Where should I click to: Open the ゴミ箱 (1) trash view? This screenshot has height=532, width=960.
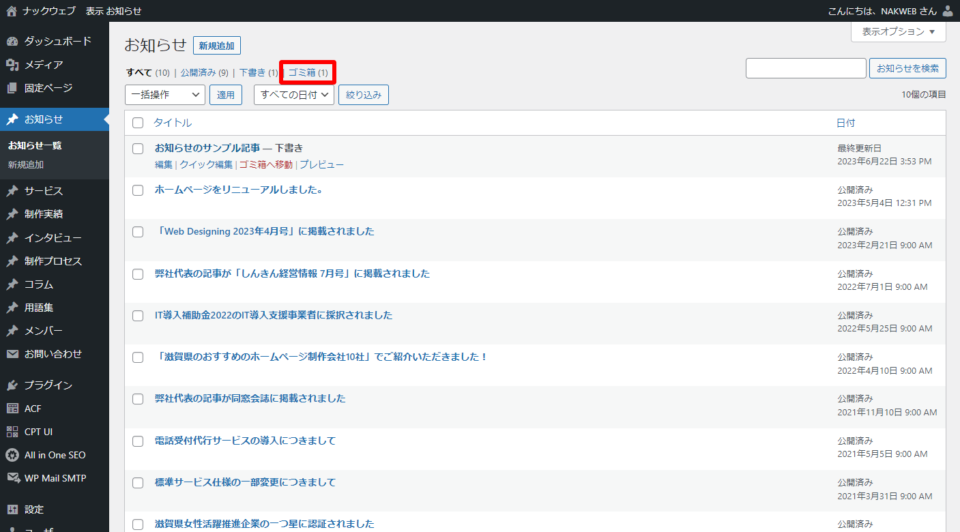308,72
